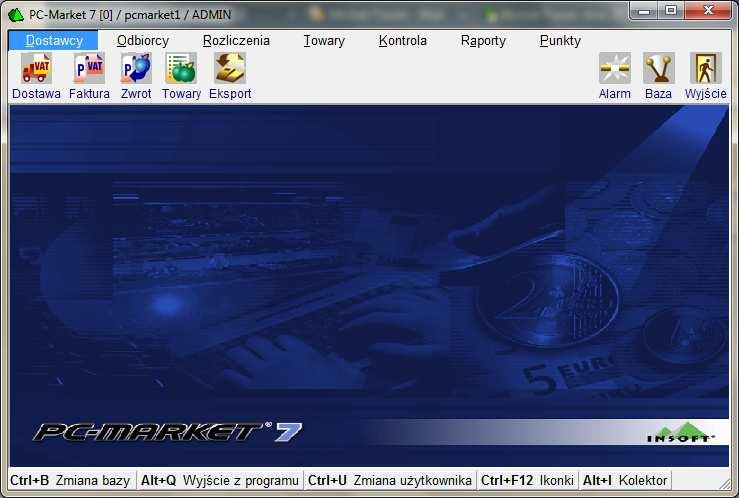Open the Punkty menu
The image size is (739, 498).
pos(560,41)
